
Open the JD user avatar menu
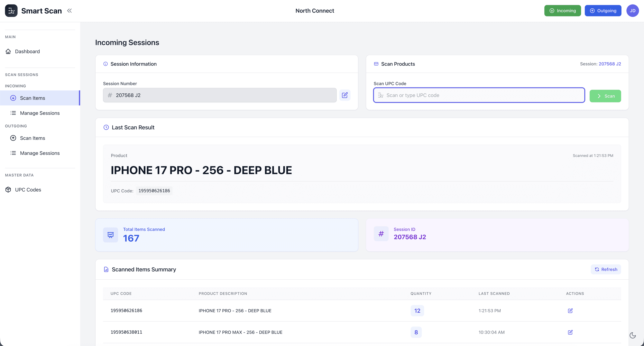click(x=632, y=11)
